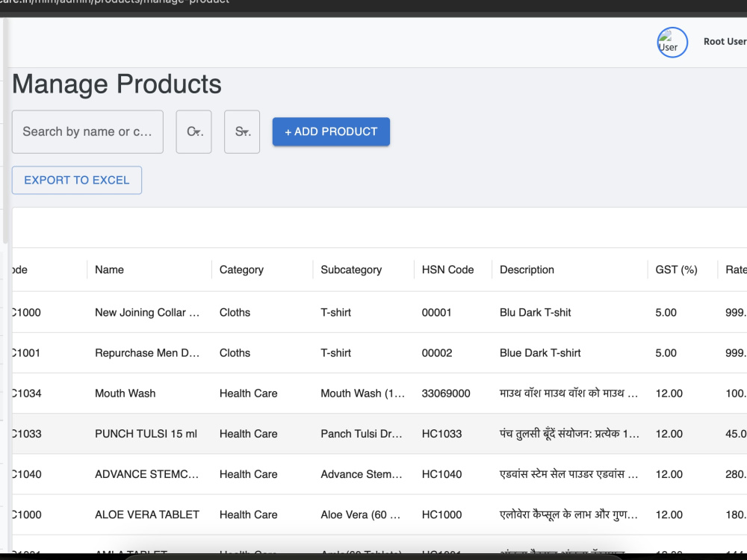Sort by the Category column header
Image resolution: width=747 pixels, height=560 pixels.
point(241,270)
